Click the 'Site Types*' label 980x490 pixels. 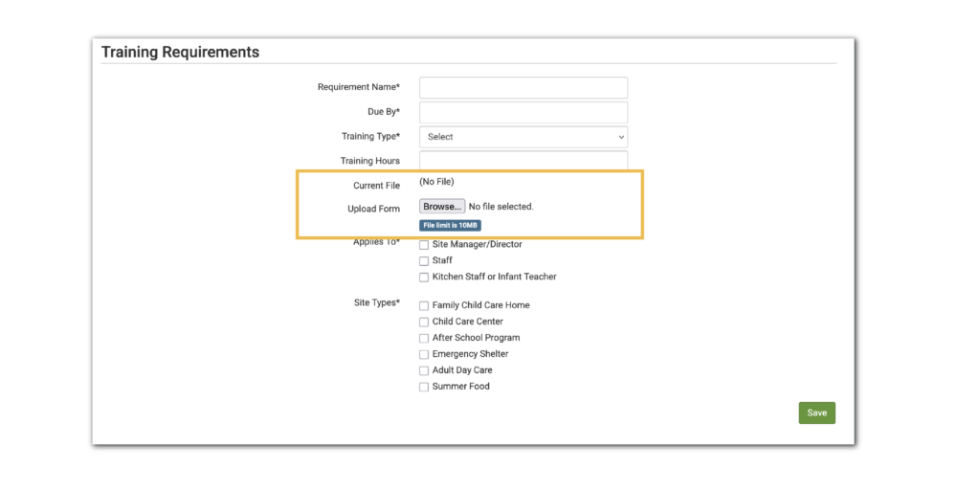[376, 302]
